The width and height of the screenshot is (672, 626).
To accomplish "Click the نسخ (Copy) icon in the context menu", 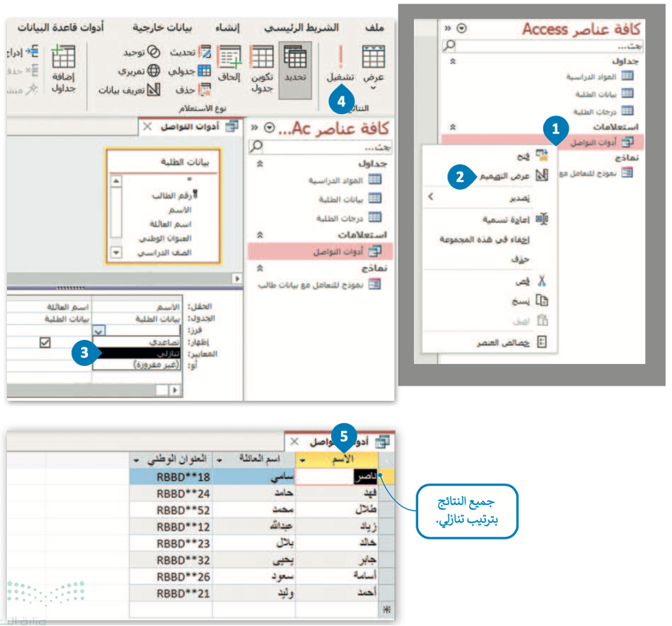I will (x=542, y=301).
